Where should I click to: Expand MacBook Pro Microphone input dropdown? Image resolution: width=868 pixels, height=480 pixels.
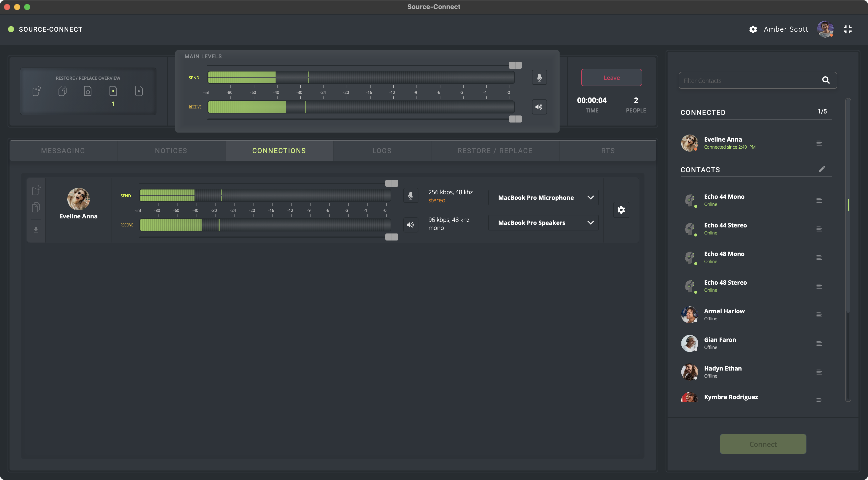(543, 198)
